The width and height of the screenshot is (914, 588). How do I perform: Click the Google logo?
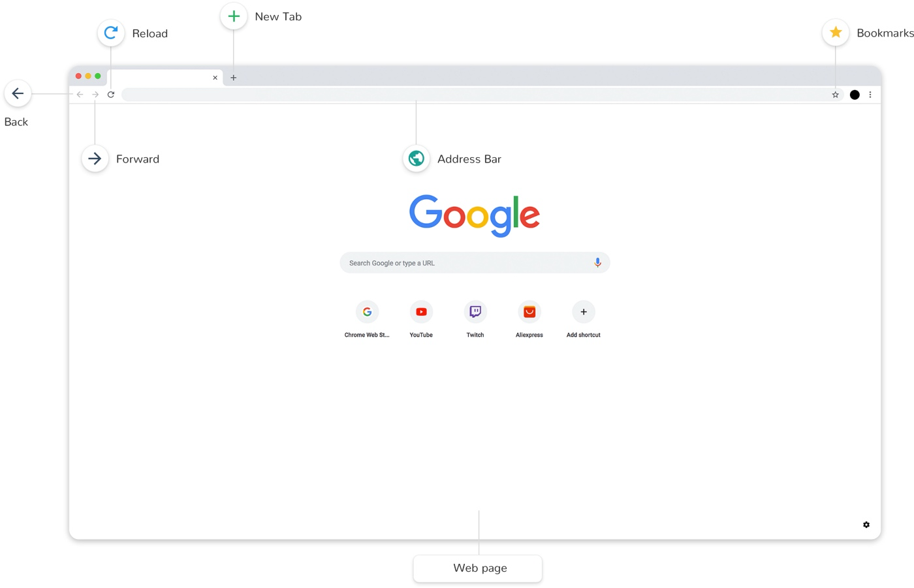475,215
